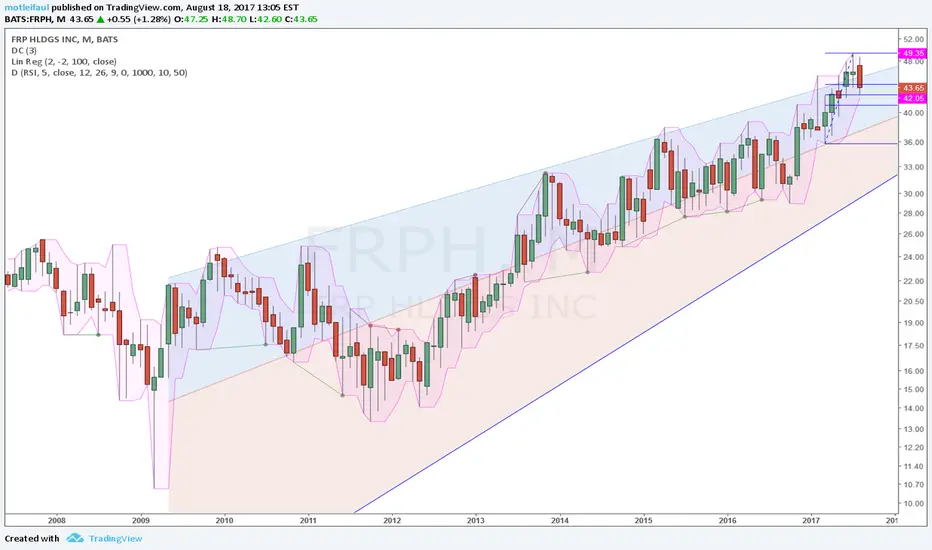Click the 2012 label on time axis
This screenshot has width=932, height=550.
click(x=392, y=520)
